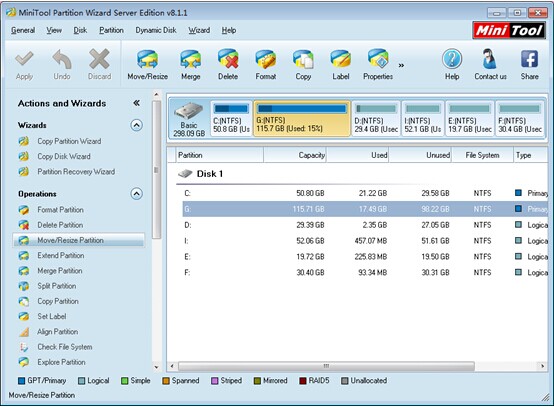Viewport: 554px width, 407px height.
Task: Open Explore Partition operation
Action: (x=61, y=362)
